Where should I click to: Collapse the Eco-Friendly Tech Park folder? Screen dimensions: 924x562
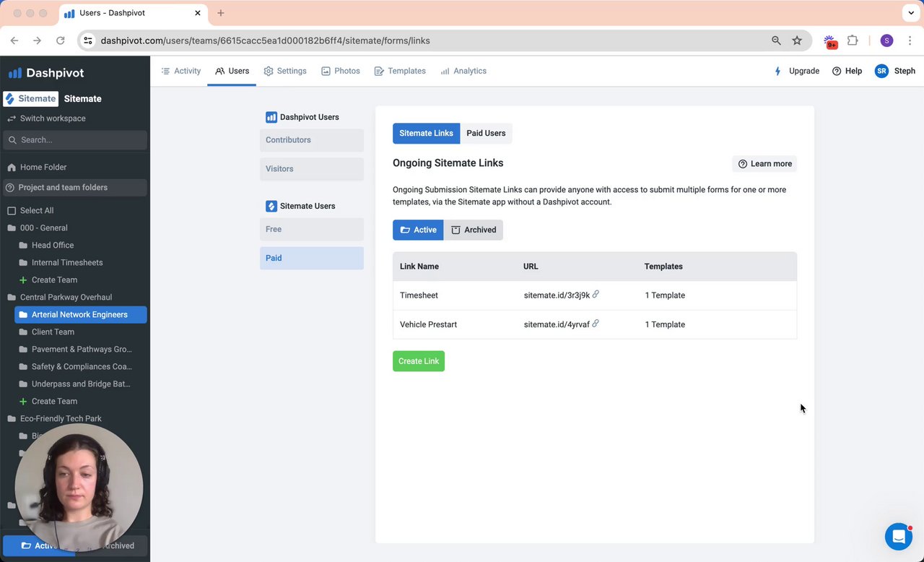tap(12, 418)
